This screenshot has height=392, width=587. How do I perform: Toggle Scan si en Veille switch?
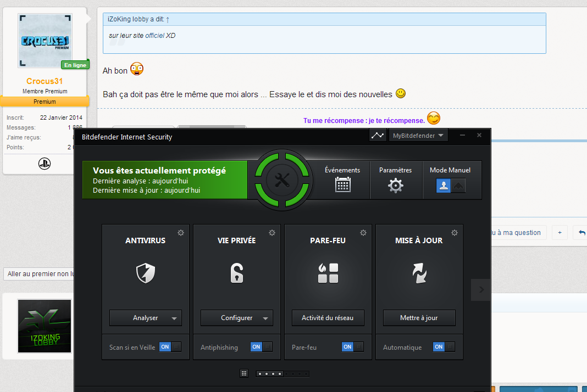click(x=170, y=347)
